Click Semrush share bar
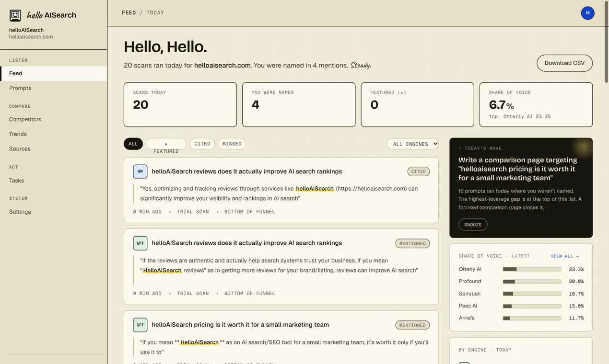609x364 pixels. pyautogui.click(x=532, y=294)
